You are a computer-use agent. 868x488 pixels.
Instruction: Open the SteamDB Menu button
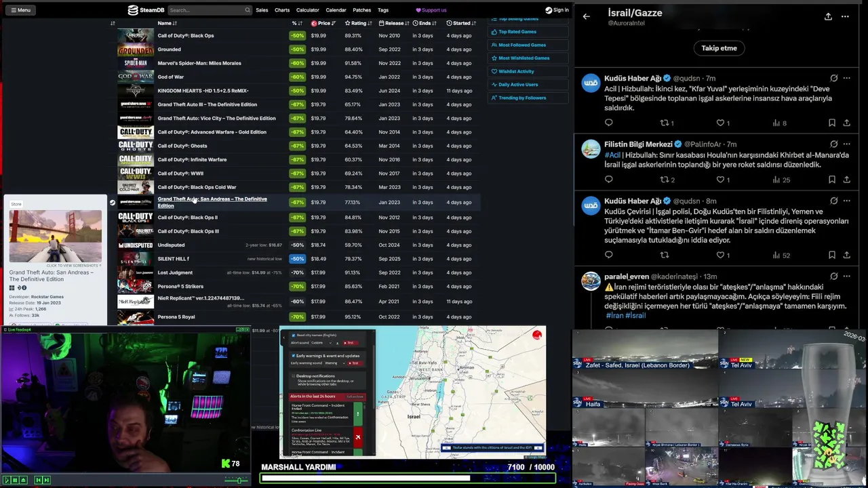point(20,10)
